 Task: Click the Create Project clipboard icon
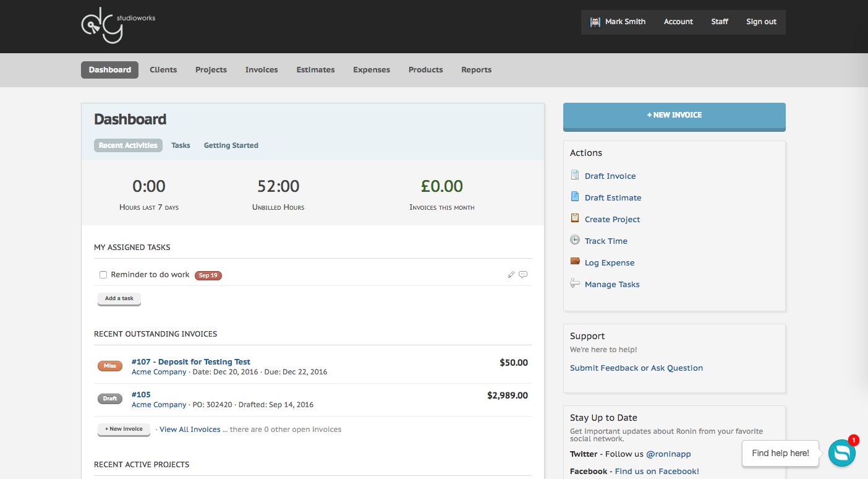(575, 218)
